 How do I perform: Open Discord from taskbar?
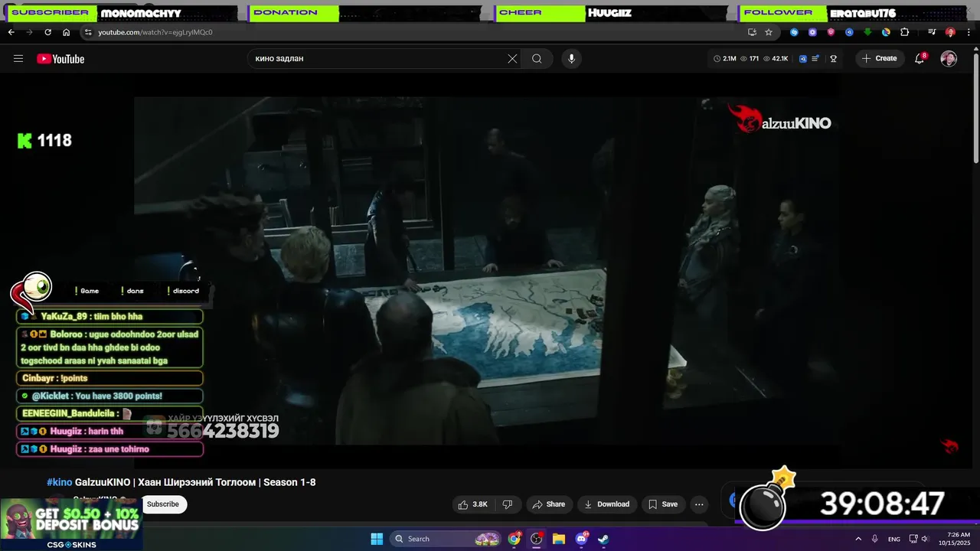pyautogui.click(x=581, y=539)
